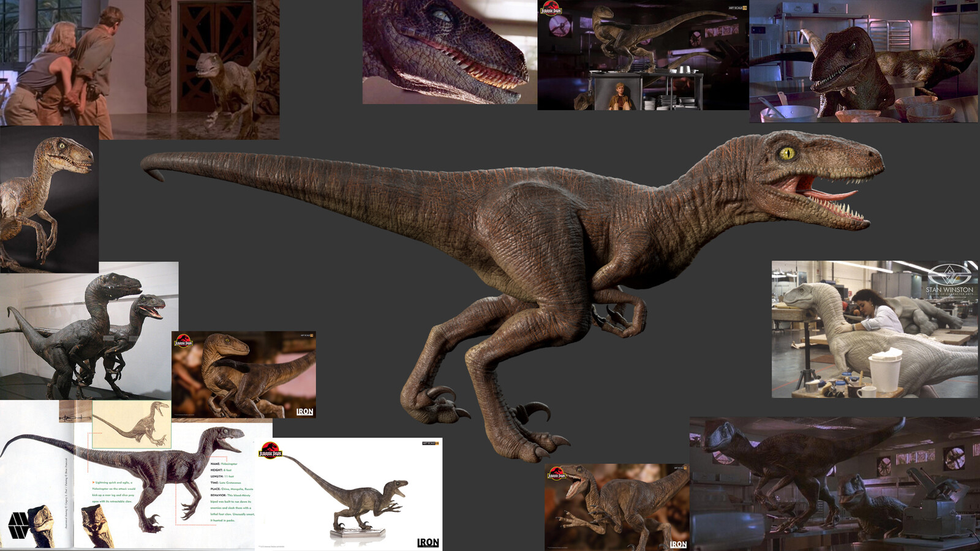This screenshot has height=551, width=980.
Task: Click the Stan Winston School logo
Action: click(x=949, y=282)
